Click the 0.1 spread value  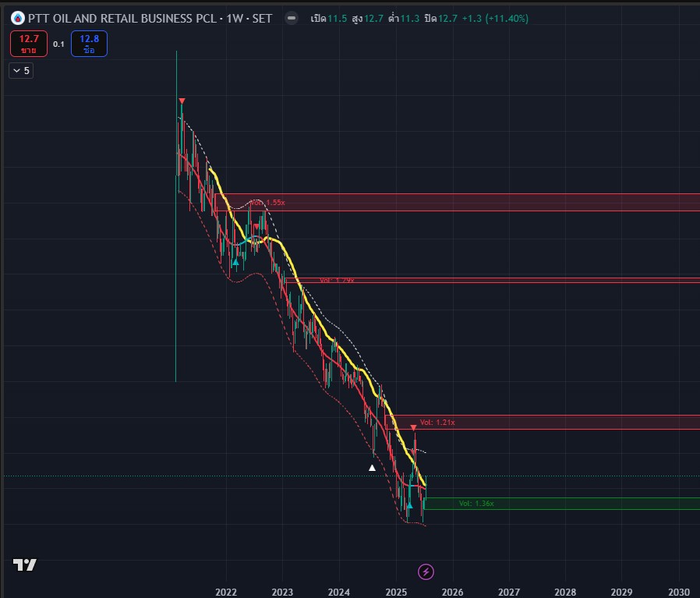pos(58,44)
